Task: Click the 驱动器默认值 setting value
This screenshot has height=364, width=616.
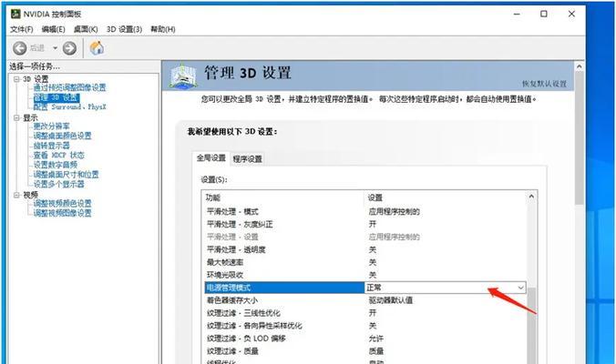Action: click(x=391, y=300)
